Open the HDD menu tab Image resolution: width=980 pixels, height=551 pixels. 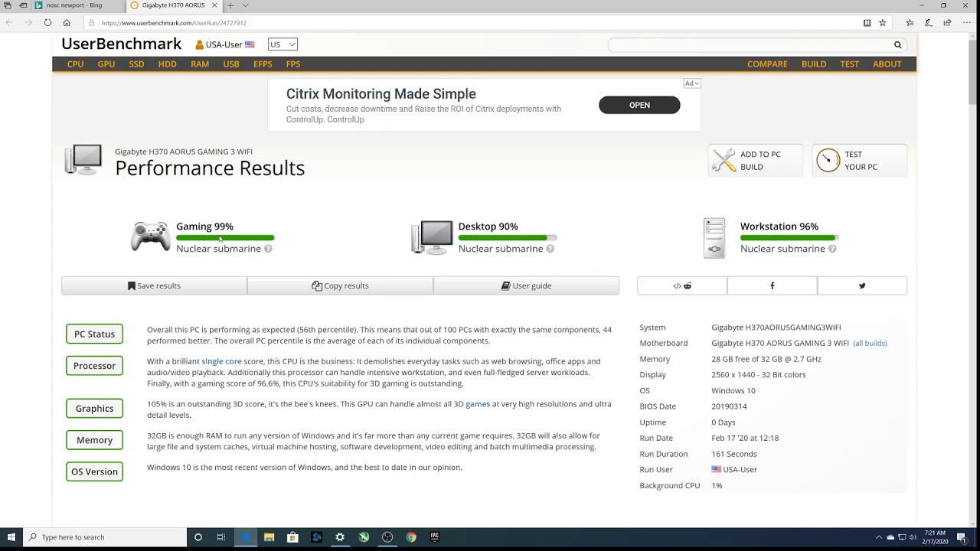168,64
